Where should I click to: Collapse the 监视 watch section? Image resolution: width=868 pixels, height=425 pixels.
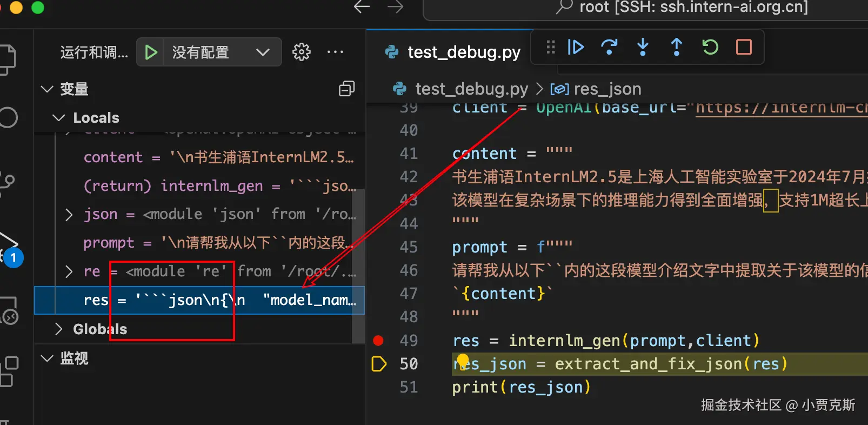[x=47, y=358]
